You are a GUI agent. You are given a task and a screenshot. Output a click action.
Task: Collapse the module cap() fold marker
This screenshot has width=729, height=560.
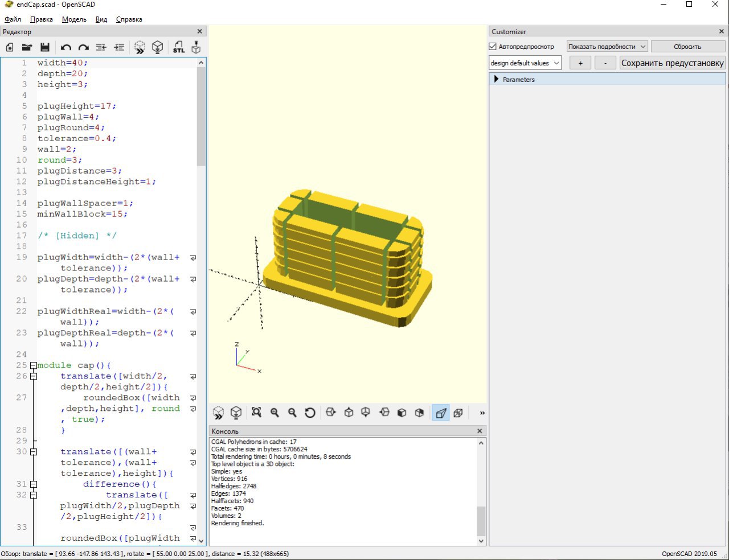click(34, 365)
